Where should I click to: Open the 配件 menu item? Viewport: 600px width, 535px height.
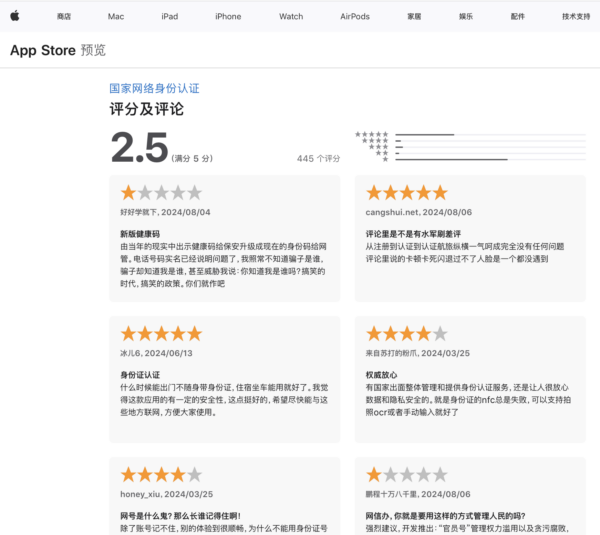pos(518,16)
